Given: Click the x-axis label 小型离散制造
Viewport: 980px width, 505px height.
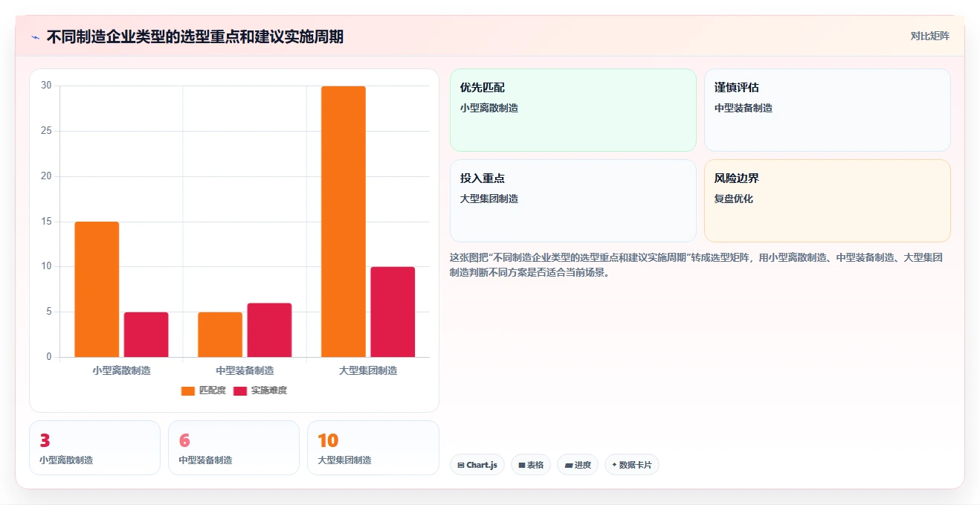Looking at the screenshot, I should tap(121, 370).
